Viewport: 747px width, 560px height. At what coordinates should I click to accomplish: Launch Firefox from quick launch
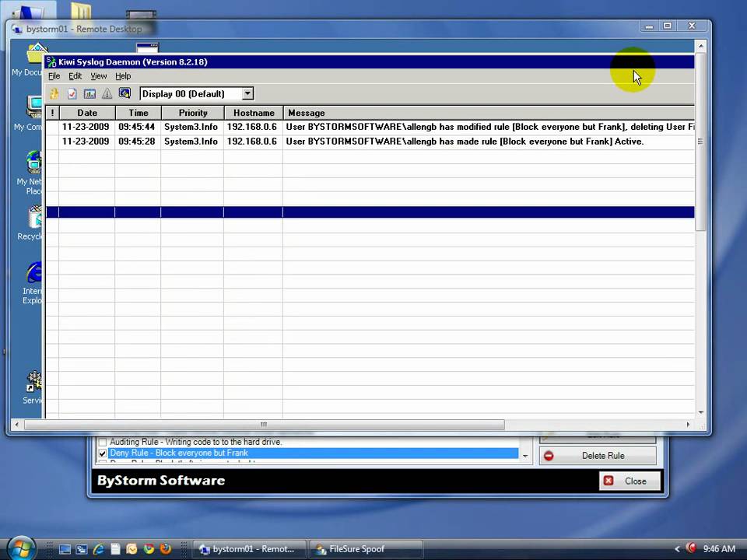tap(165, 549)
